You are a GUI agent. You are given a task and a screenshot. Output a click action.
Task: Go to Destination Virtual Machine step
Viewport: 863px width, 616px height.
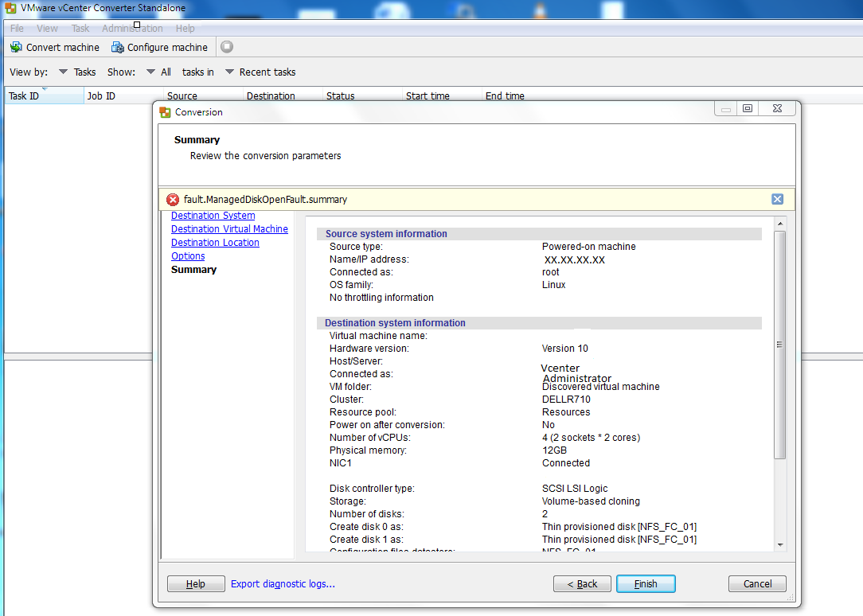[x=229, y=228]
